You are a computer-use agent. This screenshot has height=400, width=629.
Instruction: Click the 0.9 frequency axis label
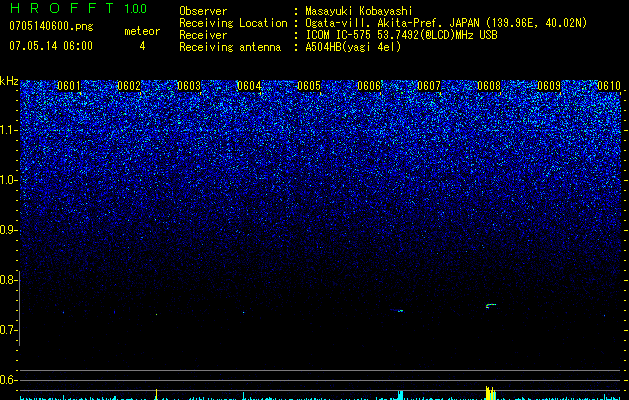click(x=9, y=230)
